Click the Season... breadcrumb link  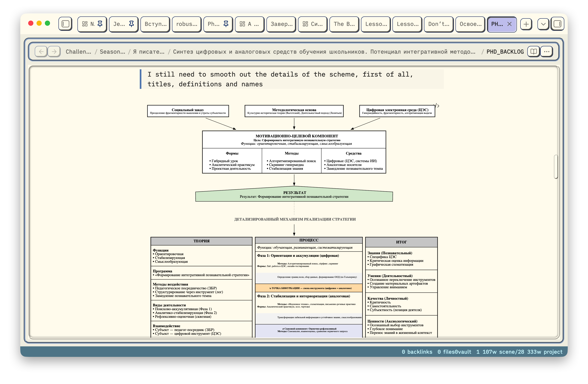[112, 52]
